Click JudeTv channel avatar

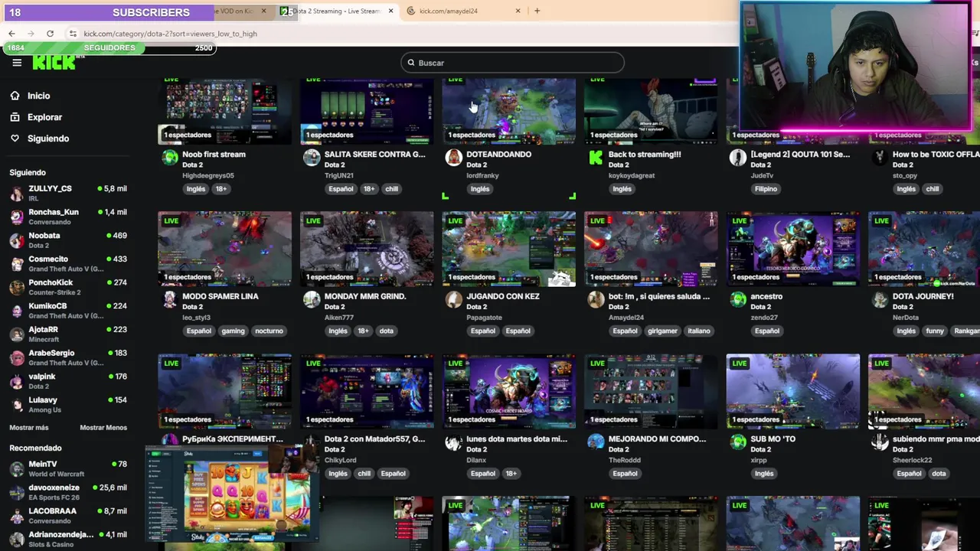[x=738, y=158]
